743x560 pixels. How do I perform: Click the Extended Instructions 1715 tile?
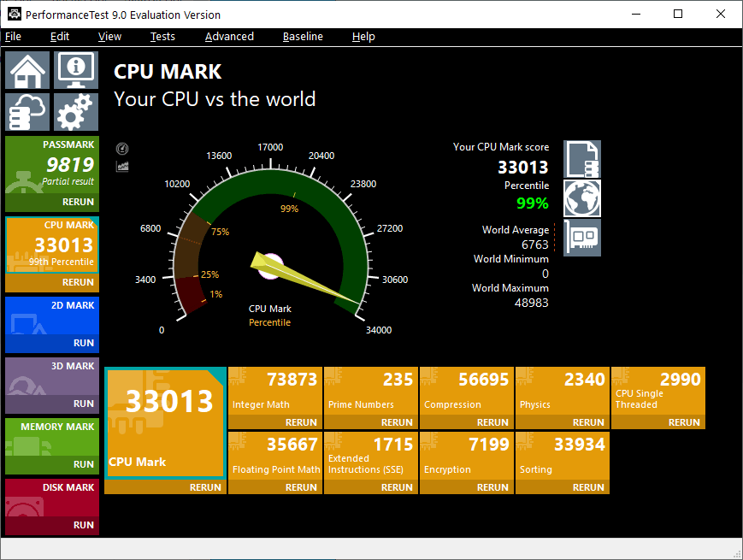(x=370, y=456)
